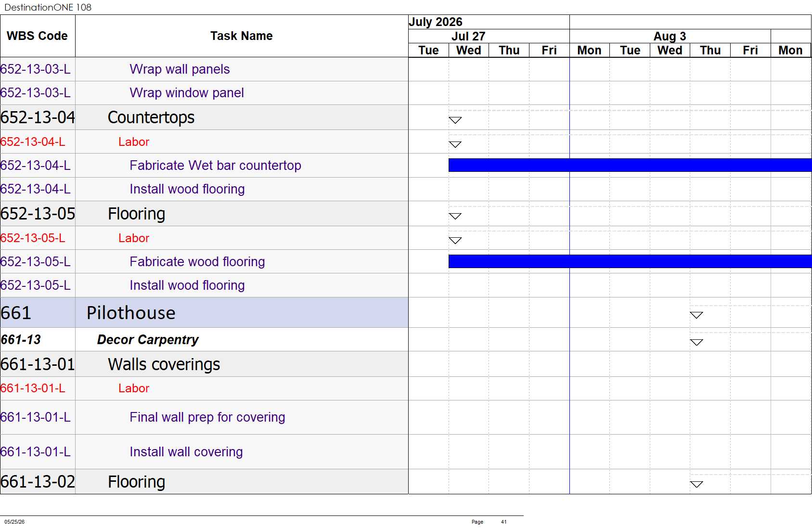Click the Countertops summary start triangle marker
The width and height of the screenshot is (812, 528).
(x=455, y=120)
